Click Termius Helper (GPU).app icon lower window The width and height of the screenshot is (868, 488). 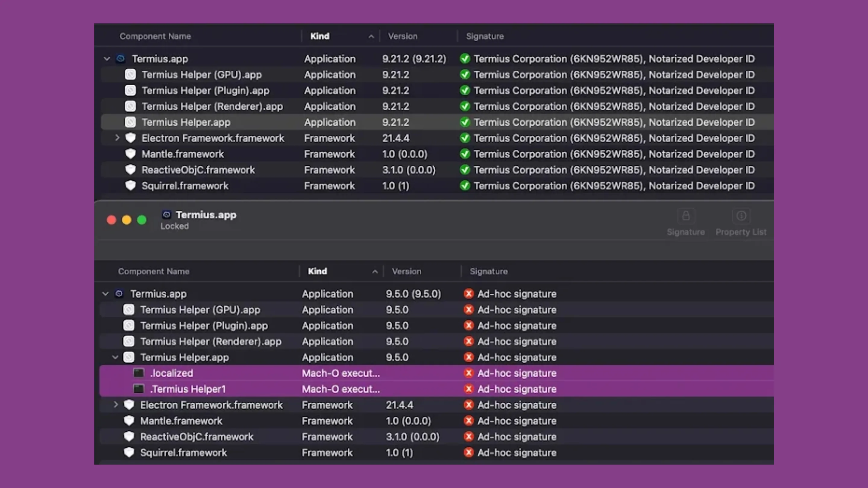tap(129, 309)
